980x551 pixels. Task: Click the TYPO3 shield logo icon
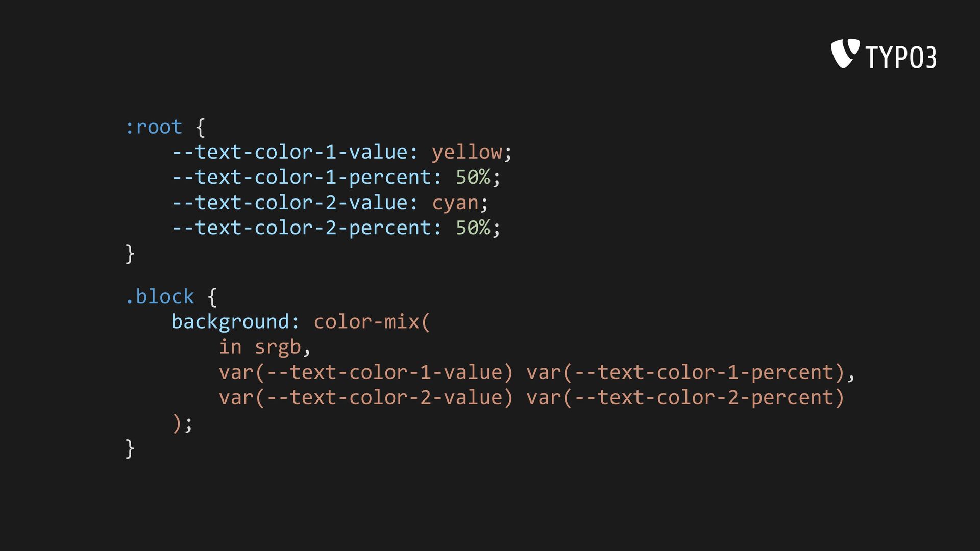(845, 54)
